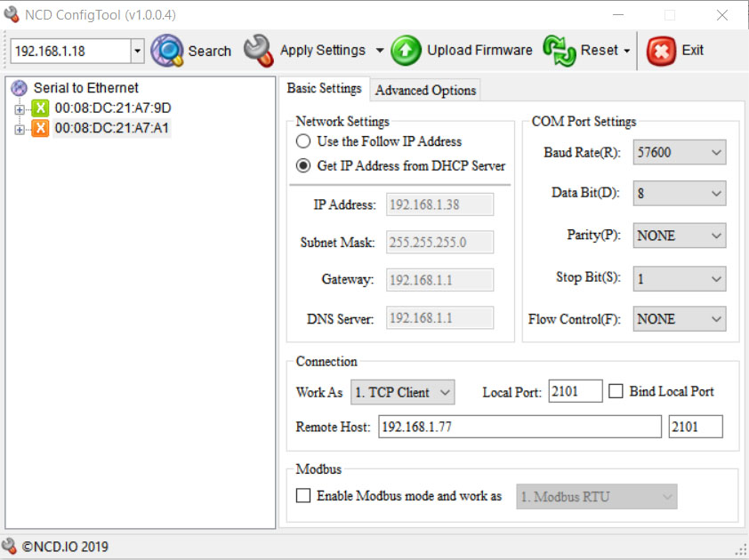Click the Subnet Mask field 255.255.255.0
The image size is (749, 560).
[439, 243]
